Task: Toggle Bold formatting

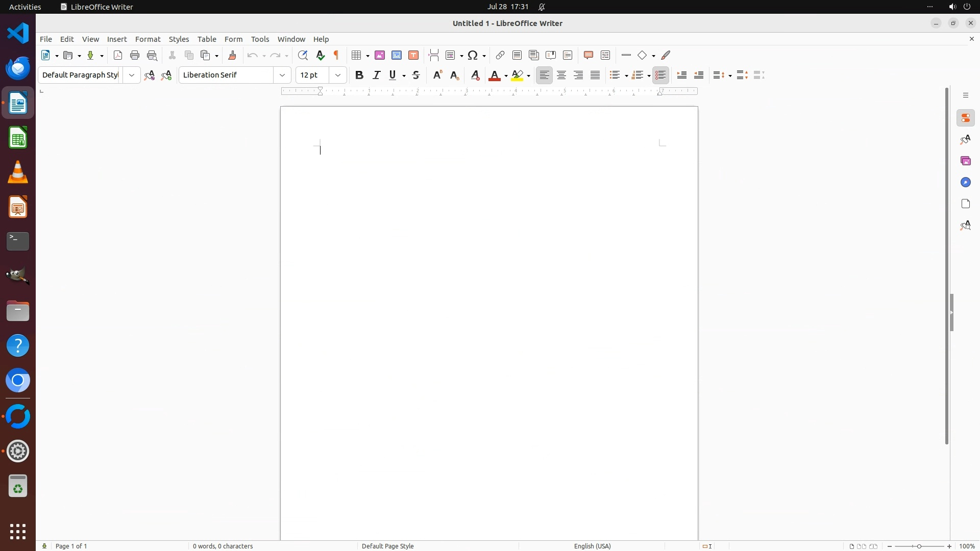Action: click(x=359, y=75)
